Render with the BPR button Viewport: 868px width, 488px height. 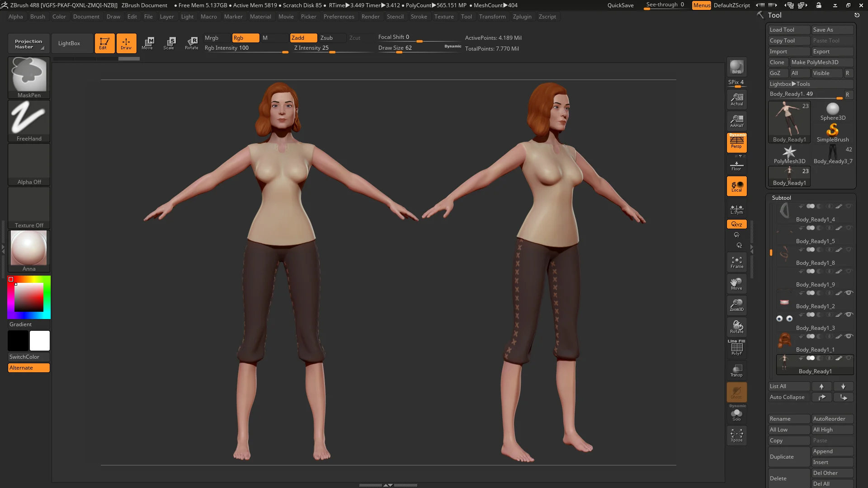click(x=736, y=67)
